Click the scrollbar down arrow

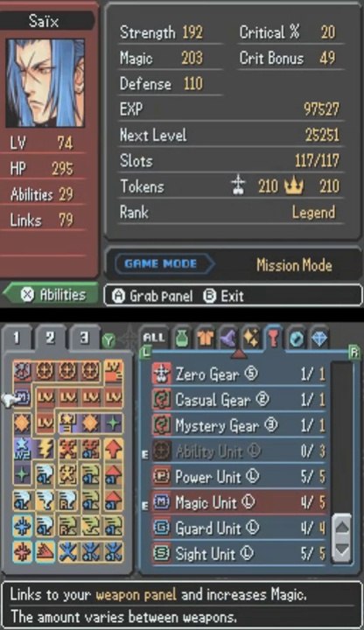[342, 549]
